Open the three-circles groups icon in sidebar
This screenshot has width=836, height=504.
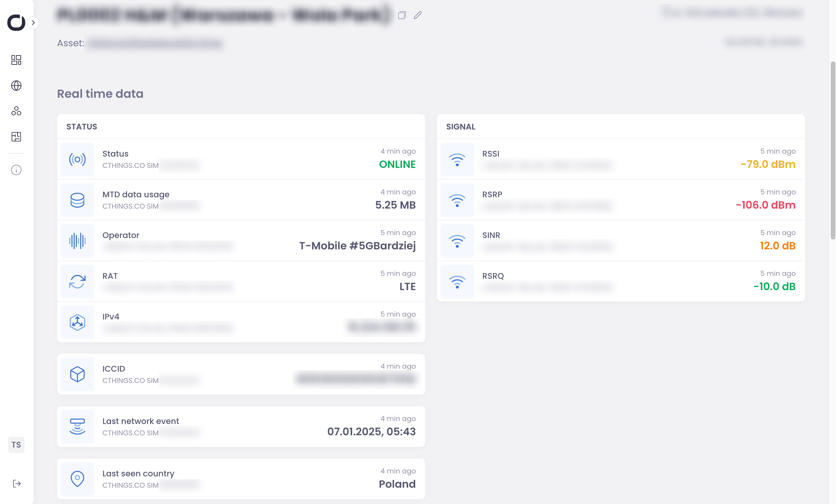tap(16, 111)
